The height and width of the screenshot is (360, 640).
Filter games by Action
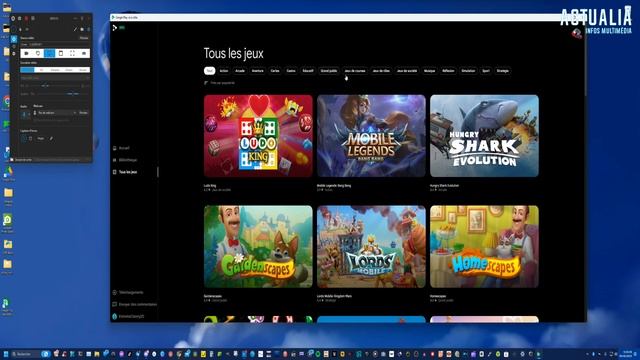(224, 71)
